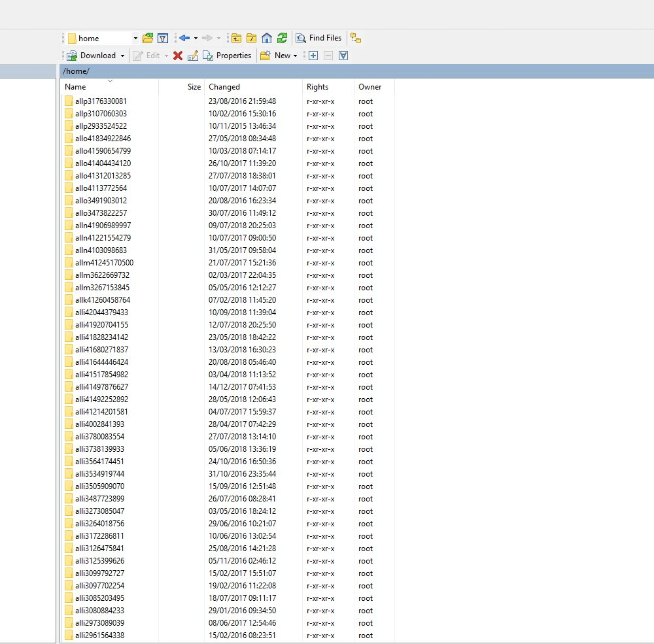Click the Edit button

[146, 56]
